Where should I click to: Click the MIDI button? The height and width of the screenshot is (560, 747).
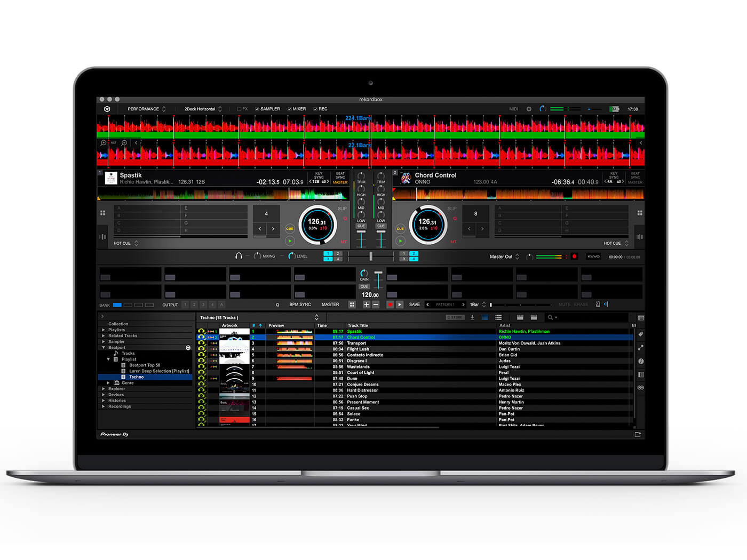[513, 109]
